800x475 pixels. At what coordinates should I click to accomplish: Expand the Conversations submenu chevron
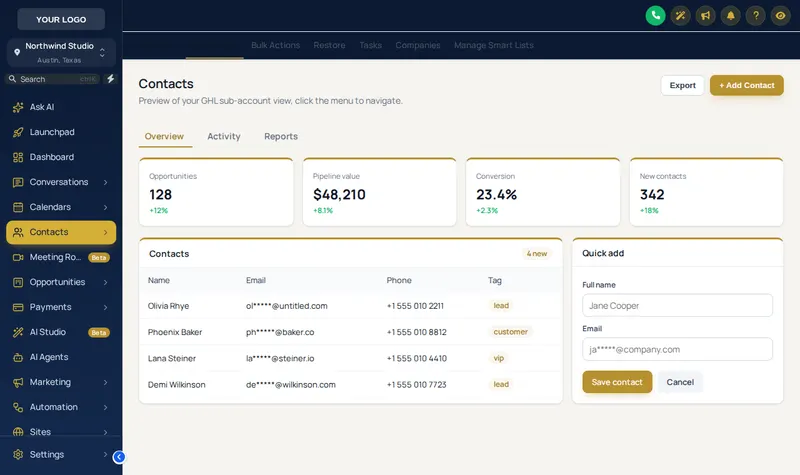(x=106, y=182)
